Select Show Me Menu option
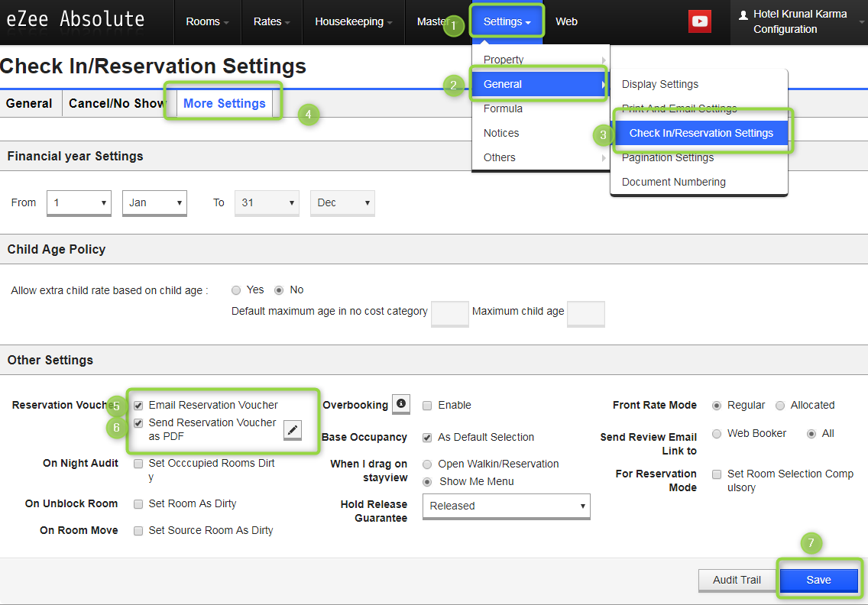The image size is (868, 605). [427, 482]
